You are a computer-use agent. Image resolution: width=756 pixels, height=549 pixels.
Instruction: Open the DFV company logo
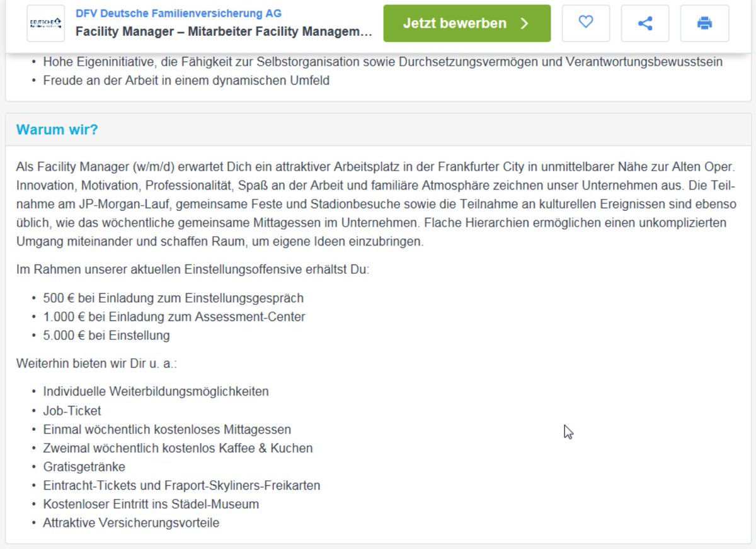coord(46,23)
